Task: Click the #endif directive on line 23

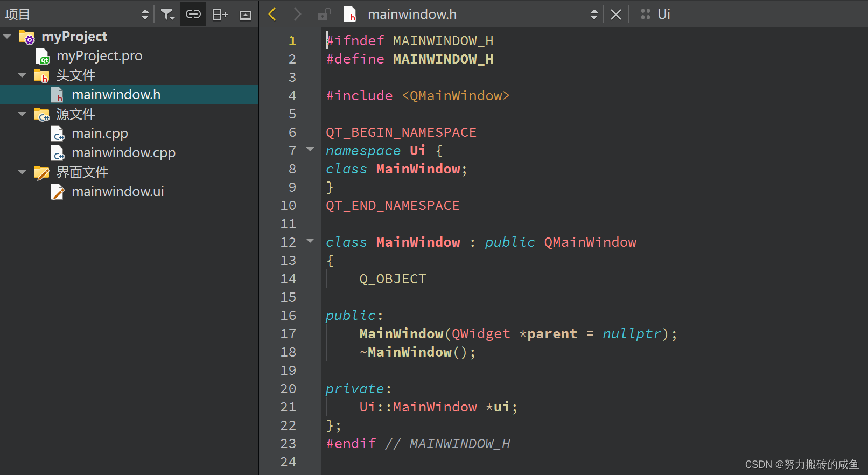Action: point(351,444)
